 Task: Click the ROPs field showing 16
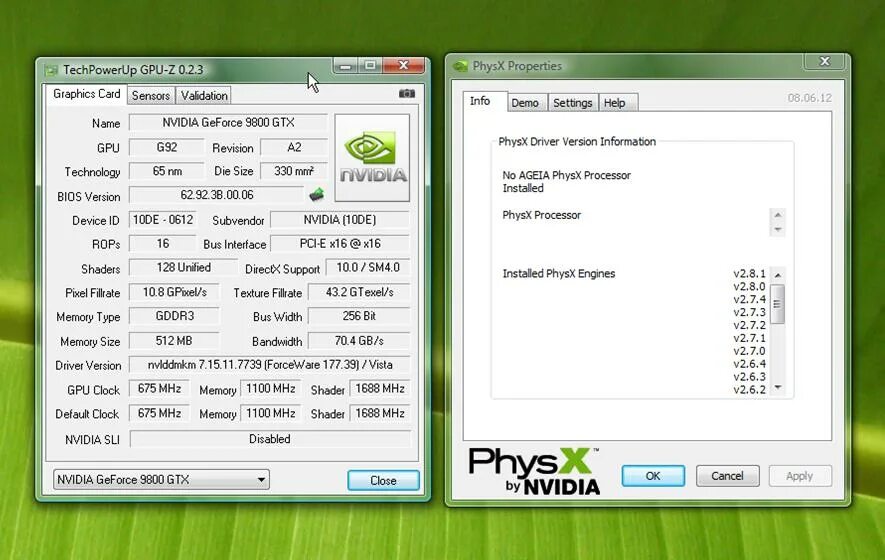(x=163, y=243)
